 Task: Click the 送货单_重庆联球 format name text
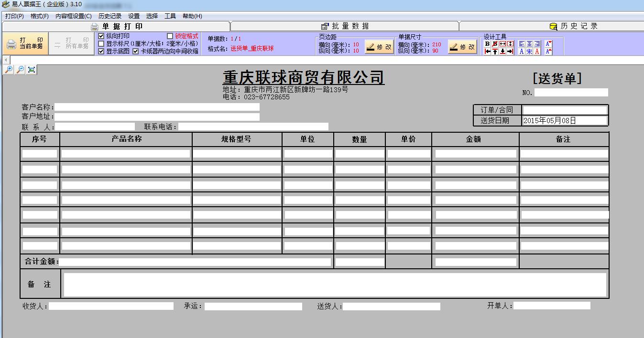(252, 49)
